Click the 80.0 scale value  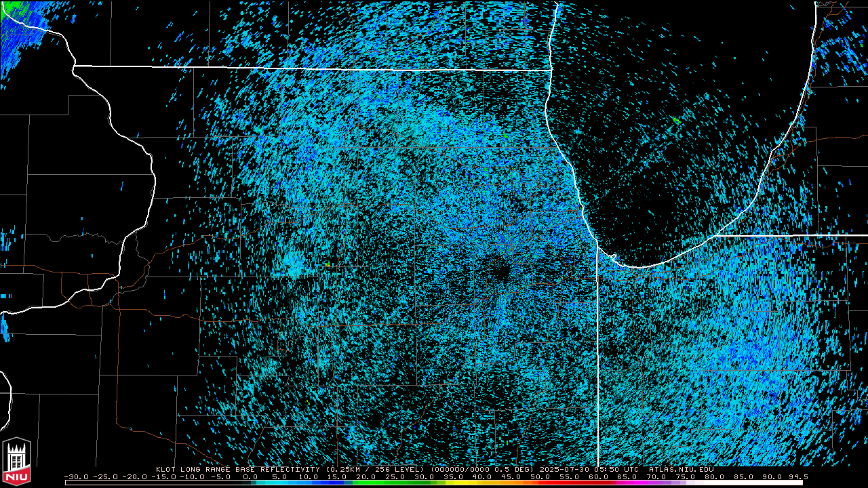point(714,476)
